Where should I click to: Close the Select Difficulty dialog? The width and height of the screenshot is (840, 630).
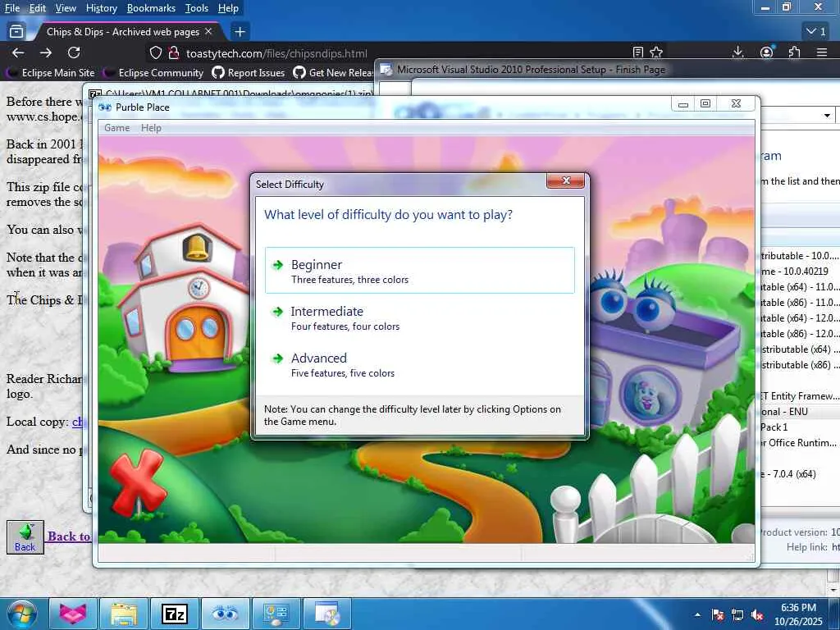(565, 181)
